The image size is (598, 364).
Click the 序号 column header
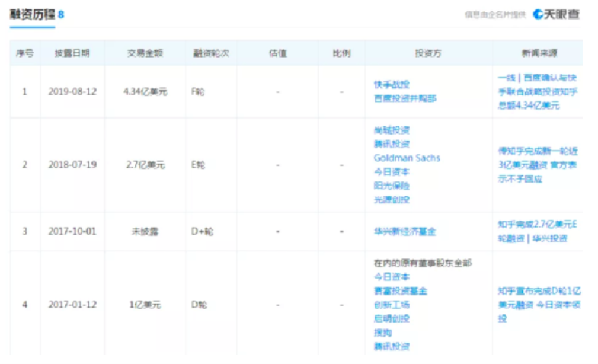pyautogui.click(x=25, y=53)
